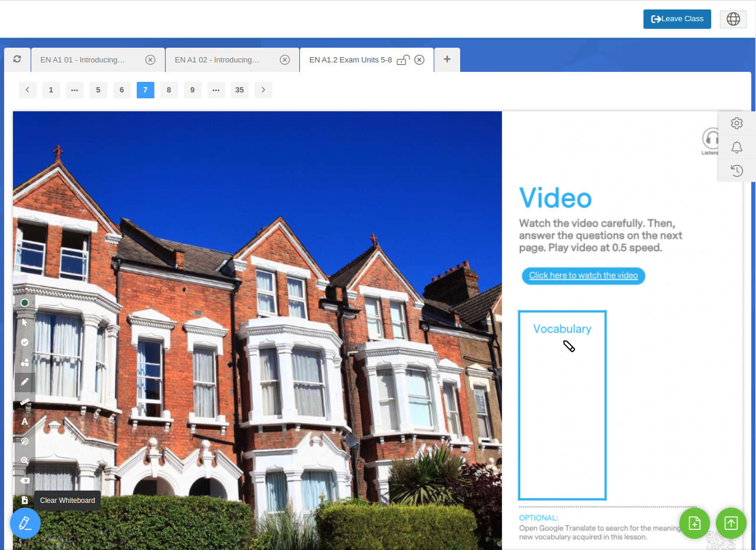Click the 'OPTIONAL:' label text
This screenshot has width=756, height=550.
[539, 518]
